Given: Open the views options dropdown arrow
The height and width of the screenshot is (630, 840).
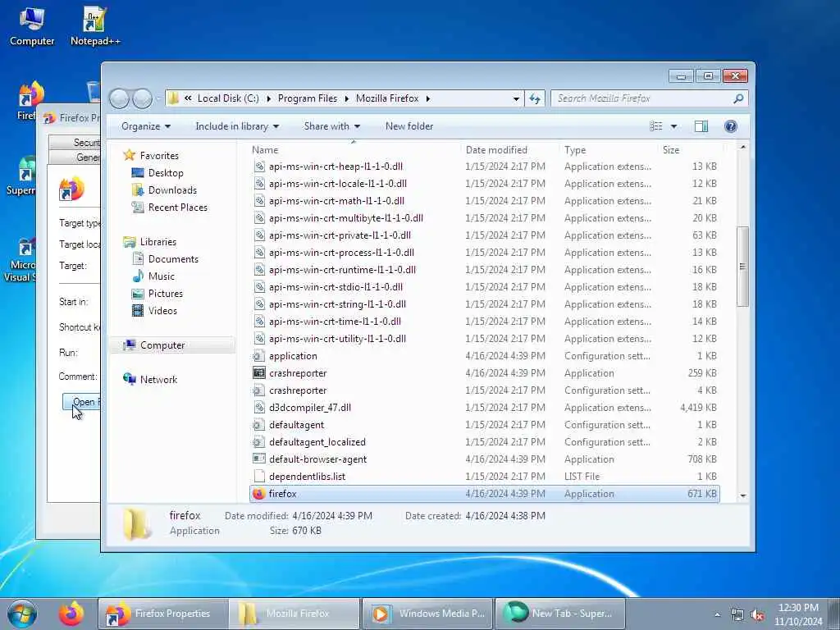Looking at the screenshot, I should [x=673, y=126].
